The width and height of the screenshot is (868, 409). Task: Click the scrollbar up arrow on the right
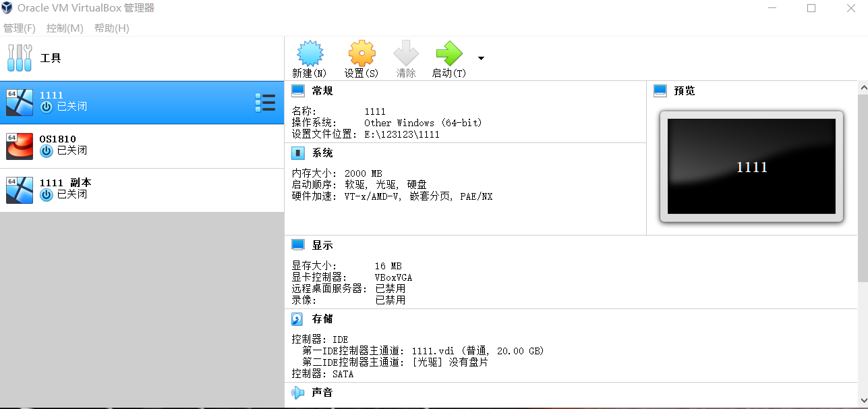click(x=863, y=87)
